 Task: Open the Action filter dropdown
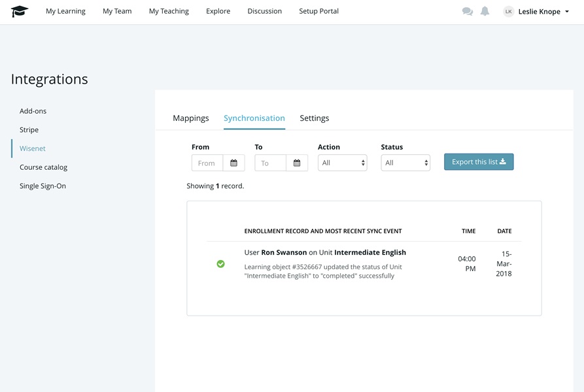coord(342,163)
